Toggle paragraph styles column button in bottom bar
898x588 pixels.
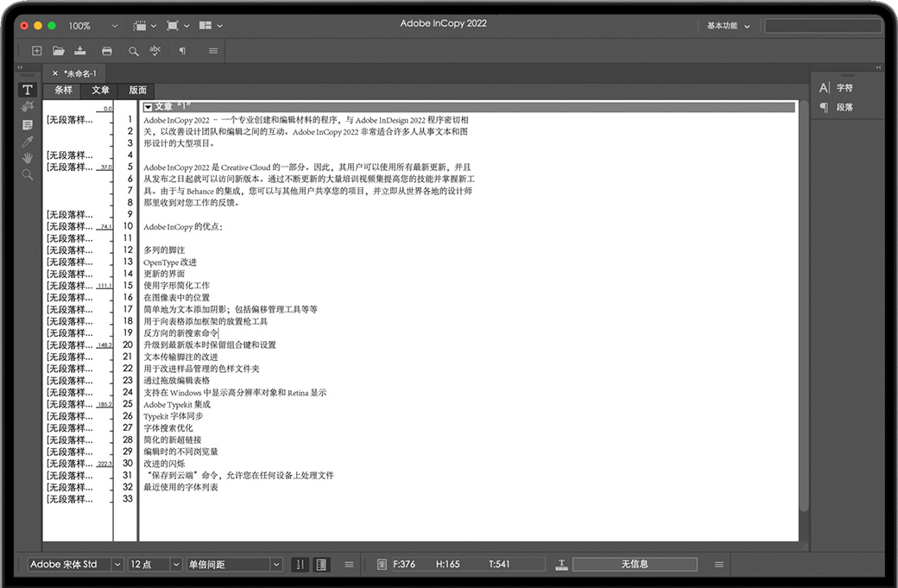point(321,565)
